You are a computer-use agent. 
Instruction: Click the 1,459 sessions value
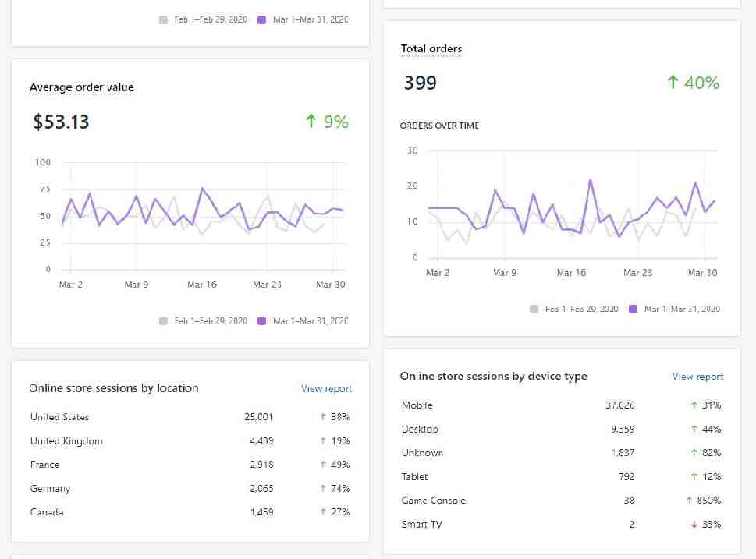[x=261, y=512]
